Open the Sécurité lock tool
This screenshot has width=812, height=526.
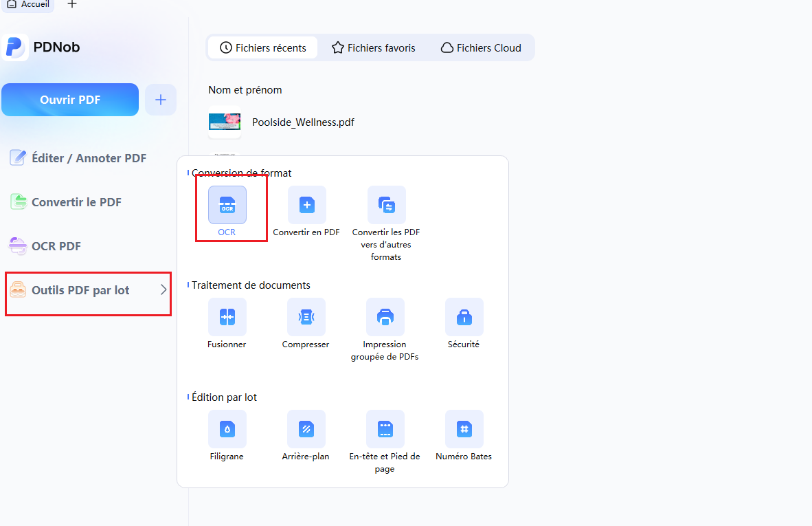click(464, 317)
